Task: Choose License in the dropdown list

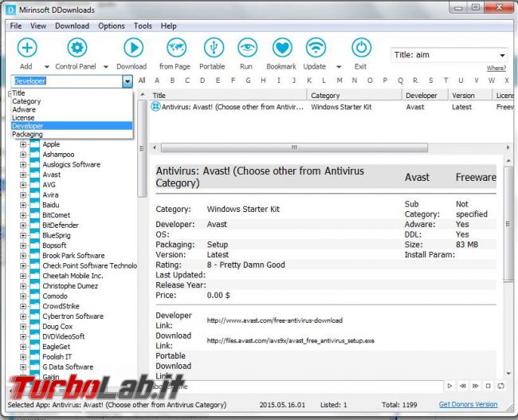Action: click(x=72, y=118)
